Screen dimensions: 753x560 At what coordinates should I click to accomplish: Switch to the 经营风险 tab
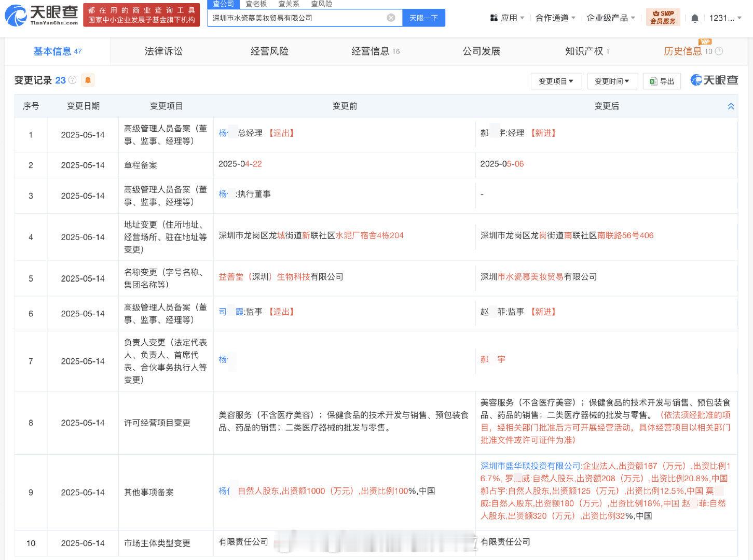[269, 51]
